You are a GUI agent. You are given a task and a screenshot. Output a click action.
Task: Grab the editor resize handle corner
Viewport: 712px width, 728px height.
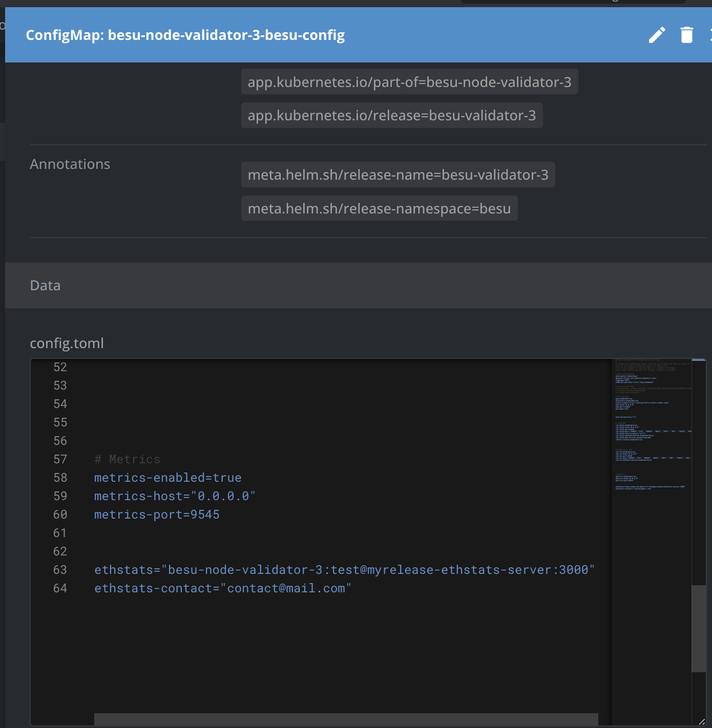click(702, 721)
